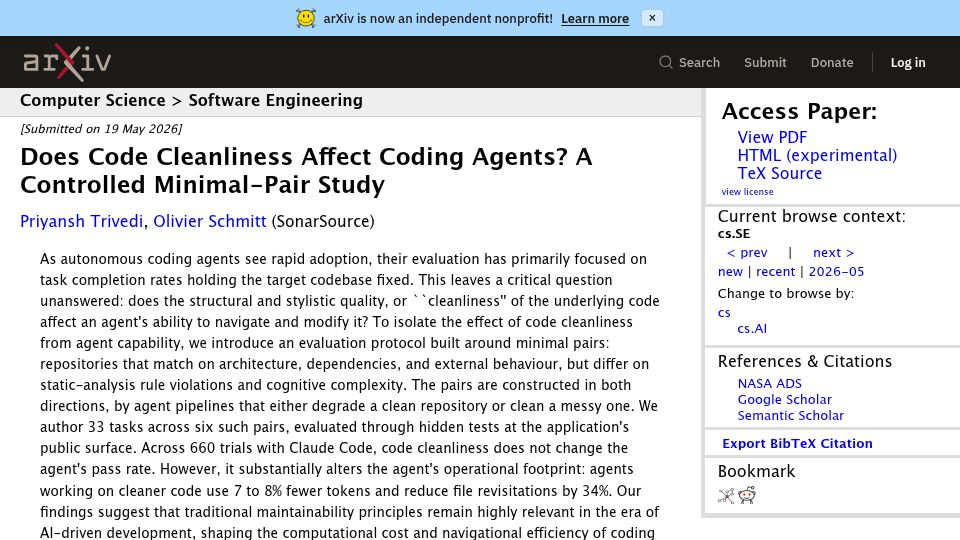This screenshot has height=540, width=960.
Task: Open Semantic Scholar link
Action: point(790,415)
